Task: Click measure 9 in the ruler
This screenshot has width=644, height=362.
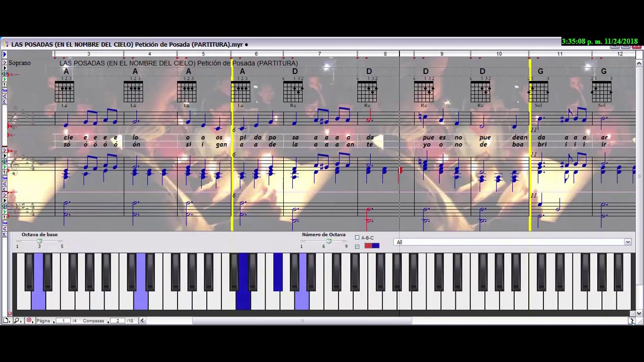Action: pyautogui.click(x=442, y=54)
